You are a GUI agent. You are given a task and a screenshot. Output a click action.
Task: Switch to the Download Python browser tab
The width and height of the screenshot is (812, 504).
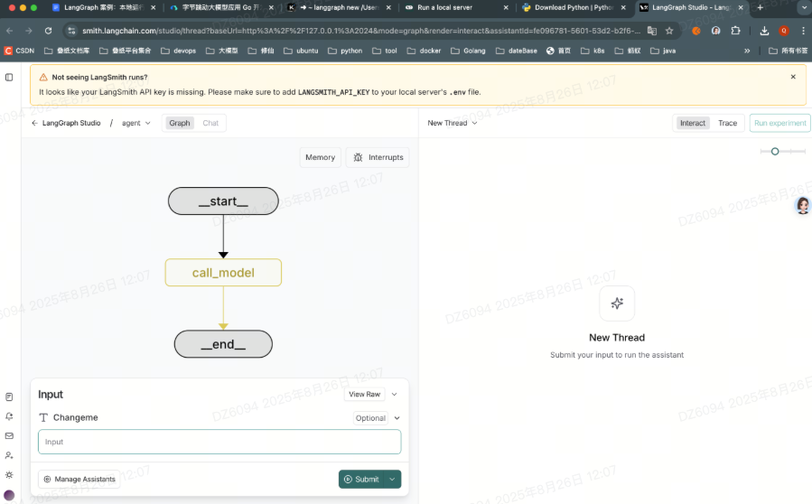tap(574, 7)
